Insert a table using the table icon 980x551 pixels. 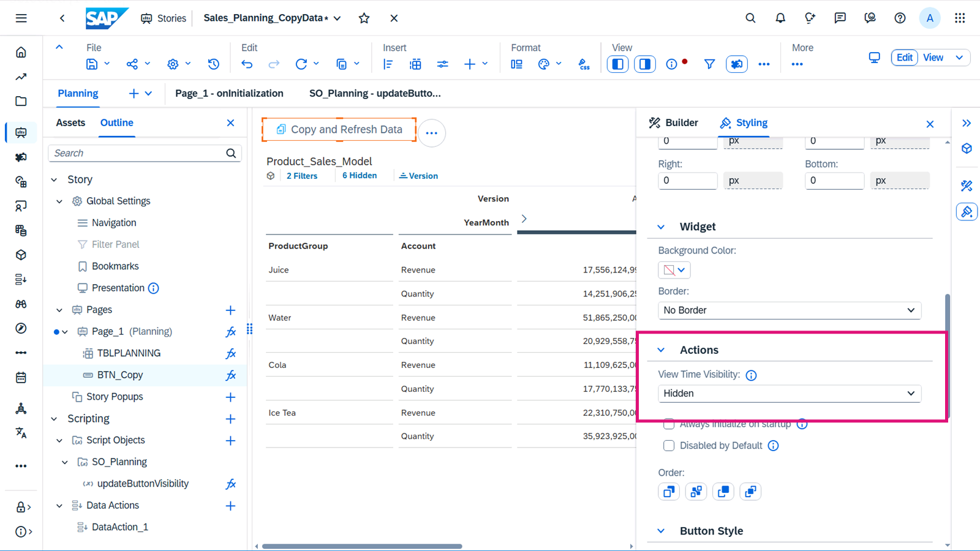click(415, 64)
